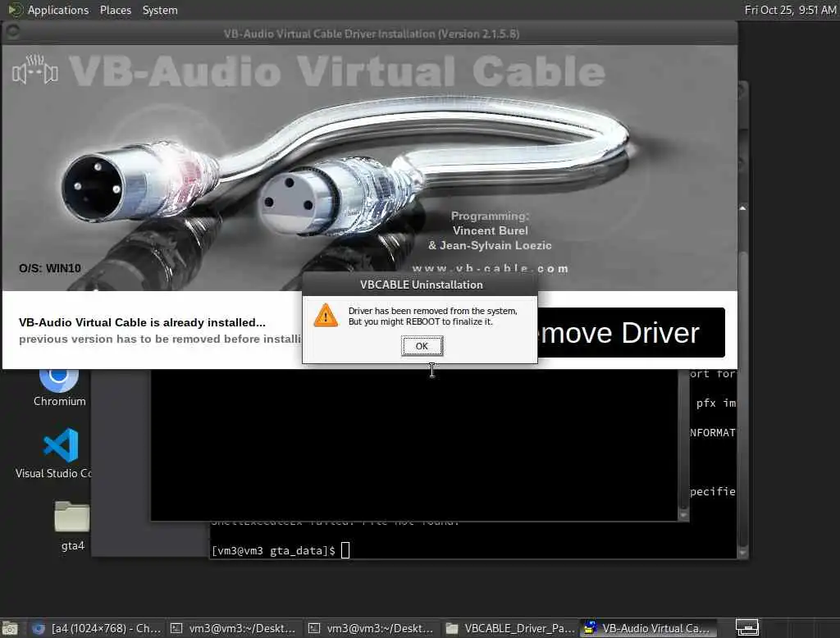This screenshot has width=840, height=638.
Task: Click the window menu icon in installer title bar
Action: (x=13, y=33)
